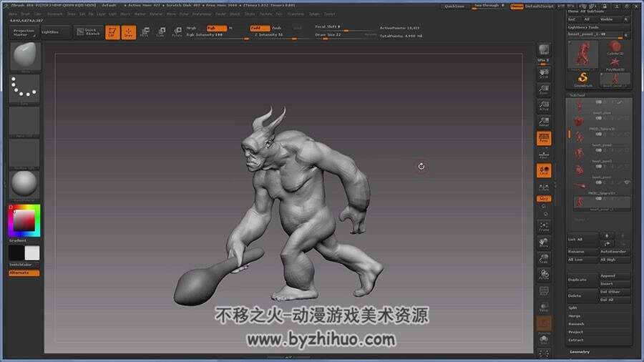The height and width of the screenshot is (362, 644).
Task: Toggle Edit mode button
Action: [x=112, y=32]
